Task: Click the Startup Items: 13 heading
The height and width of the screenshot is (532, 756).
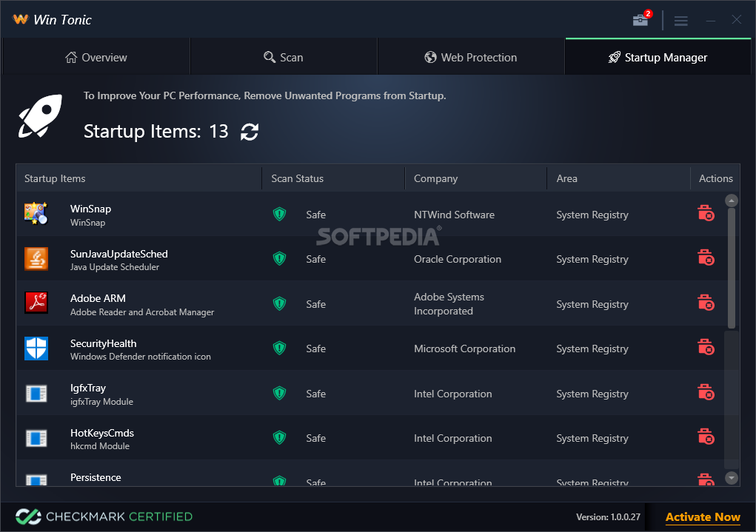Action: (x=155, y=132)
